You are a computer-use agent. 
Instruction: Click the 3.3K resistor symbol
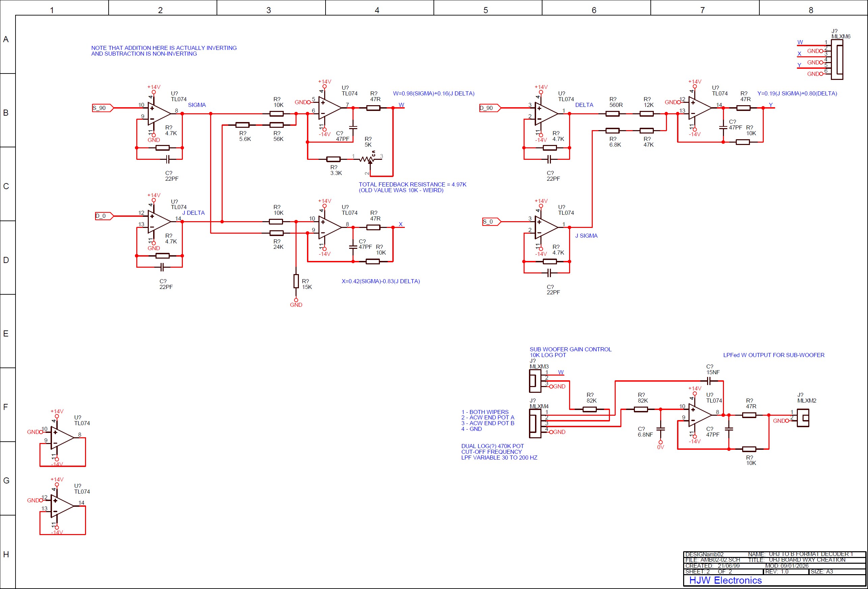click(x=333, y=159)
